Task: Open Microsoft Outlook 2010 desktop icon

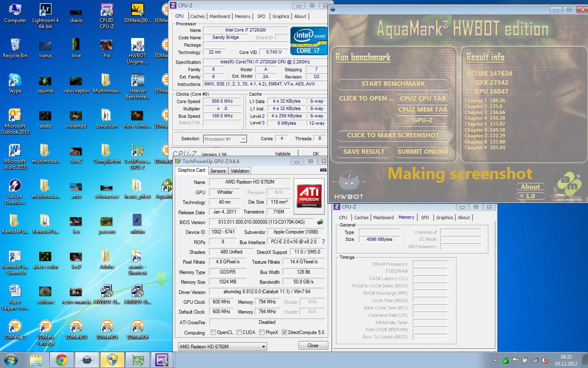Action: click(x=15, y=121)
